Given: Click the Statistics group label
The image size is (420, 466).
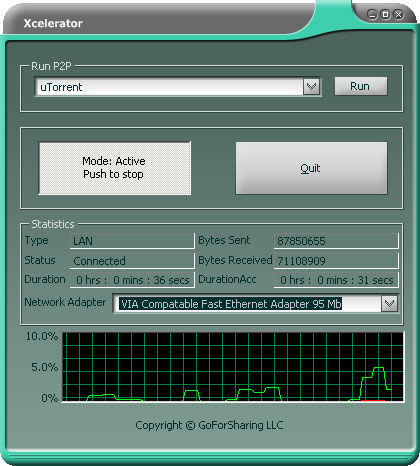Looking at the screenshot, I should pos(53,224).
